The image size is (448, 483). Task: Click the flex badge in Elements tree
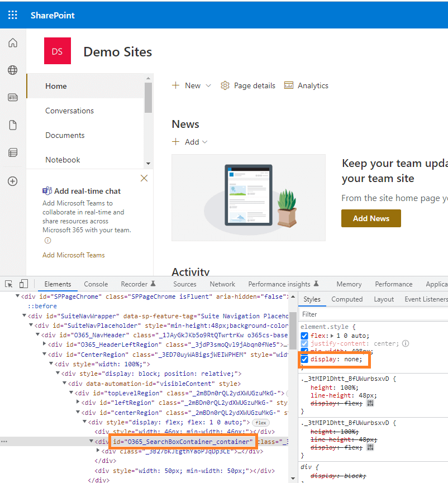[261, 423]
